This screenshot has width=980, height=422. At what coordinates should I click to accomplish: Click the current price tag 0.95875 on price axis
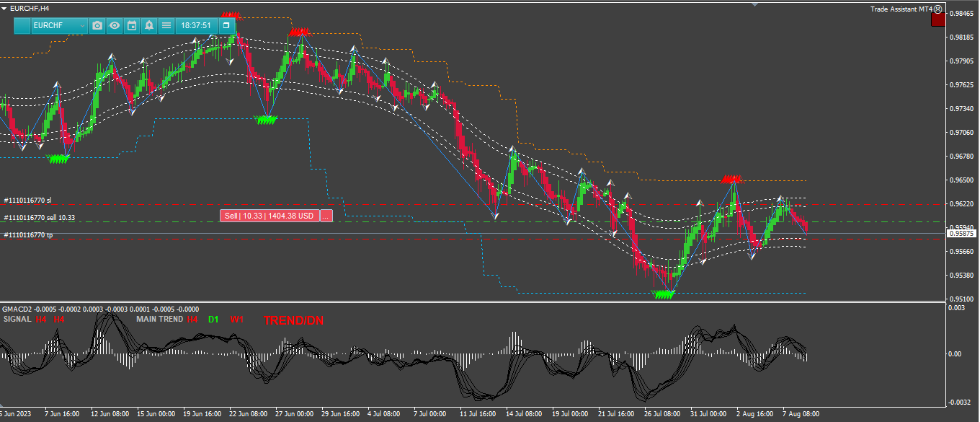[962, 234]
